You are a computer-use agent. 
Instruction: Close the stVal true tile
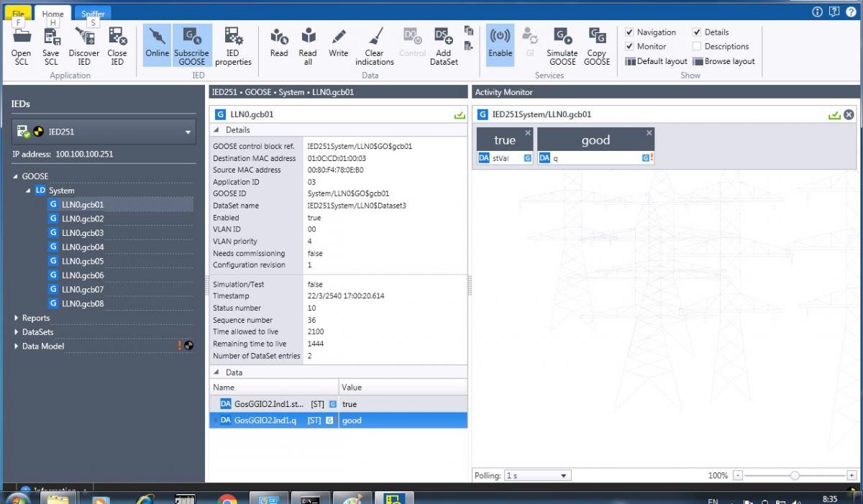pos(528,133)
